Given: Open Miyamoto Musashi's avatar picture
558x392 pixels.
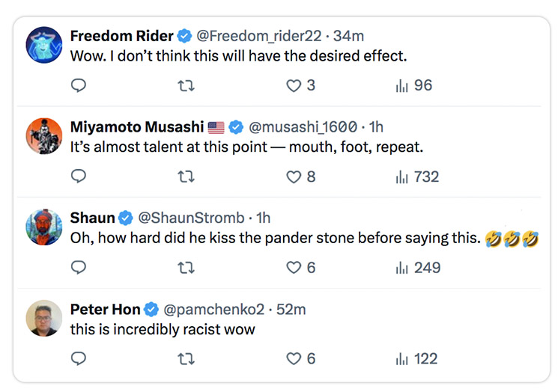Looking at the screenshot, I should pos(43,136).
